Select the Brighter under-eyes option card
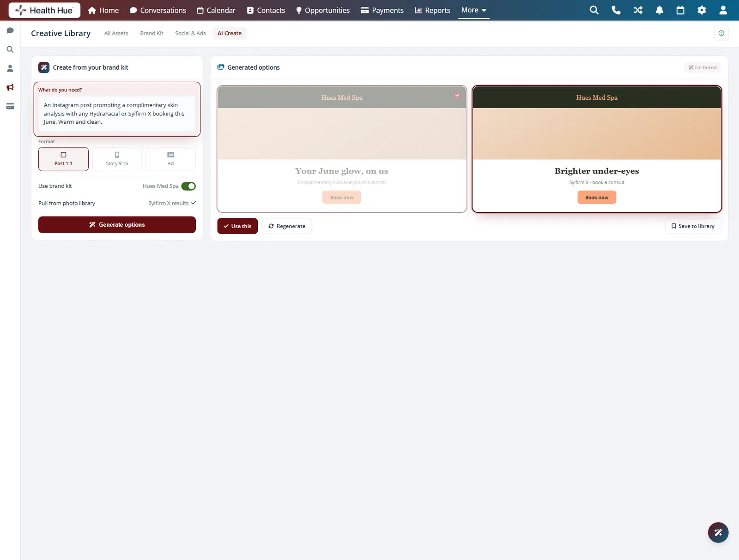Viewport: 739px width, 560px height. pos(597,149)
